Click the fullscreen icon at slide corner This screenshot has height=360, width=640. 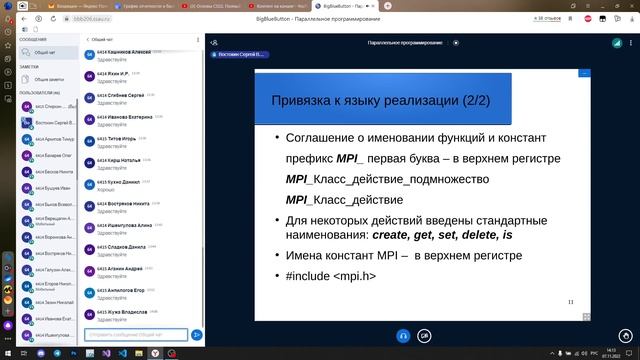[x=586, y=317]
